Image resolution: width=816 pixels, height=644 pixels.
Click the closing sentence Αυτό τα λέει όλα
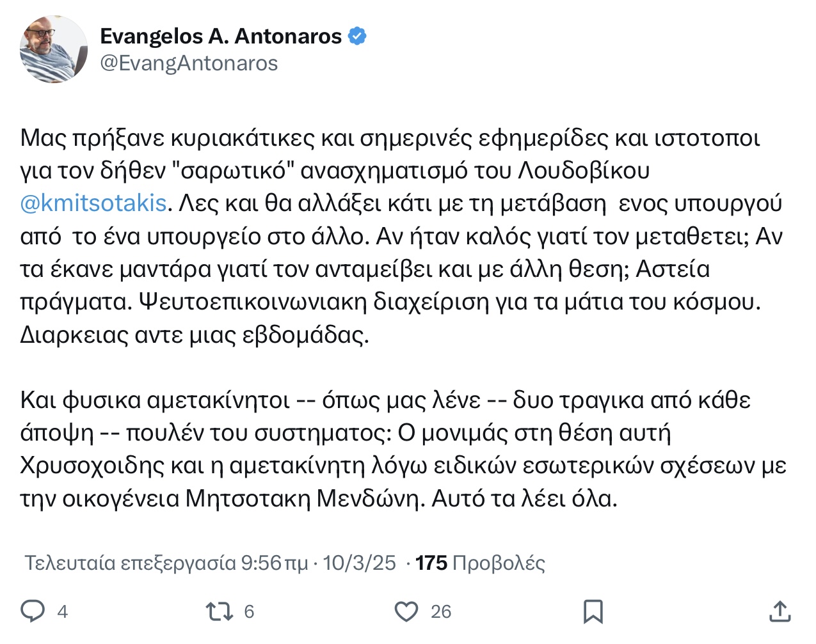pyautogui.click(x=525, y=498)
